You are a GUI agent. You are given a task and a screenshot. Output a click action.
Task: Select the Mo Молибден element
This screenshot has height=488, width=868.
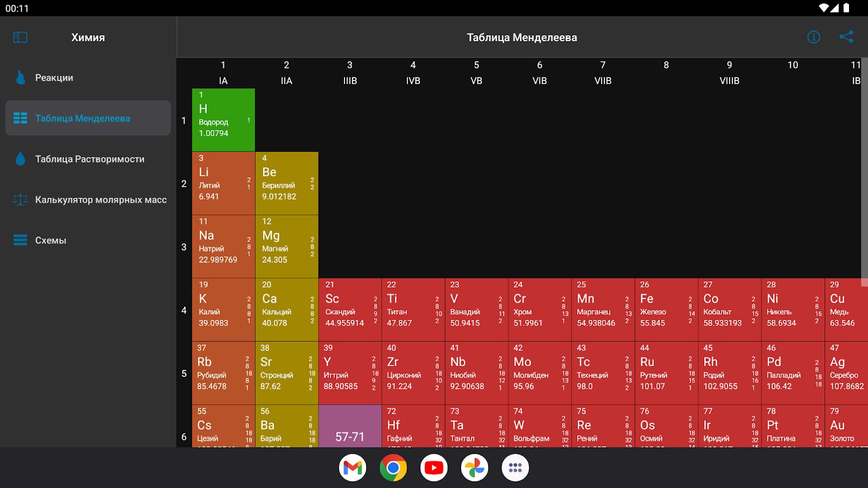click(540, 373)
